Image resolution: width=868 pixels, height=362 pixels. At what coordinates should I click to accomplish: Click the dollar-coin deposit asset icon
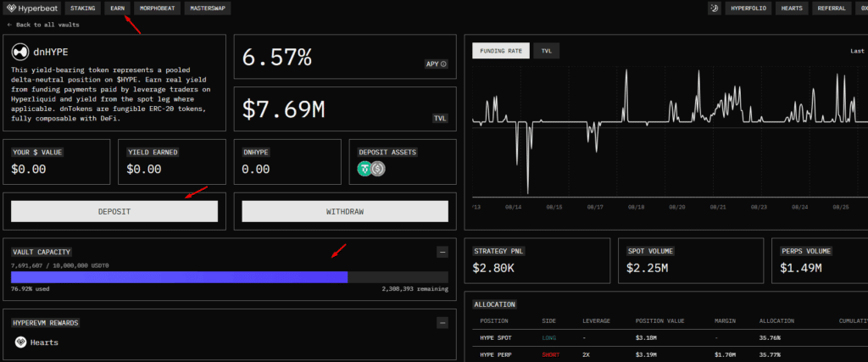(x=378, y=169)
